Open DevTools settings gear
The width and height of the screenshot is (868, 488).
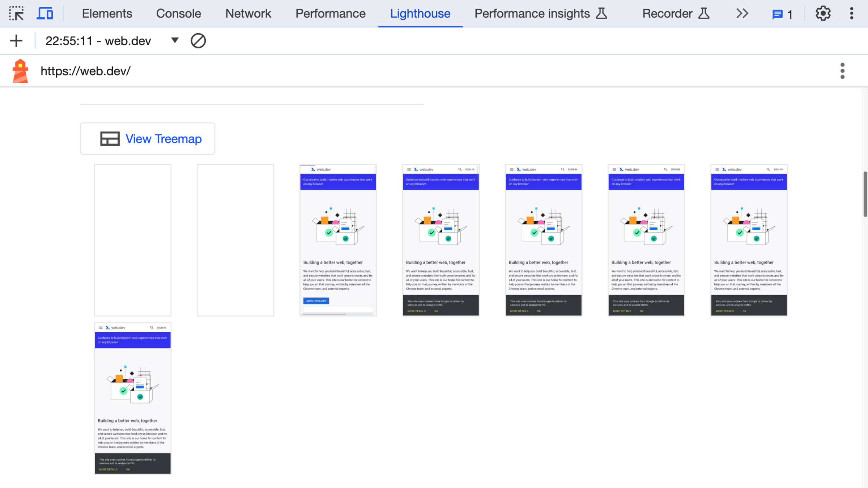click(x=823, y=14)
